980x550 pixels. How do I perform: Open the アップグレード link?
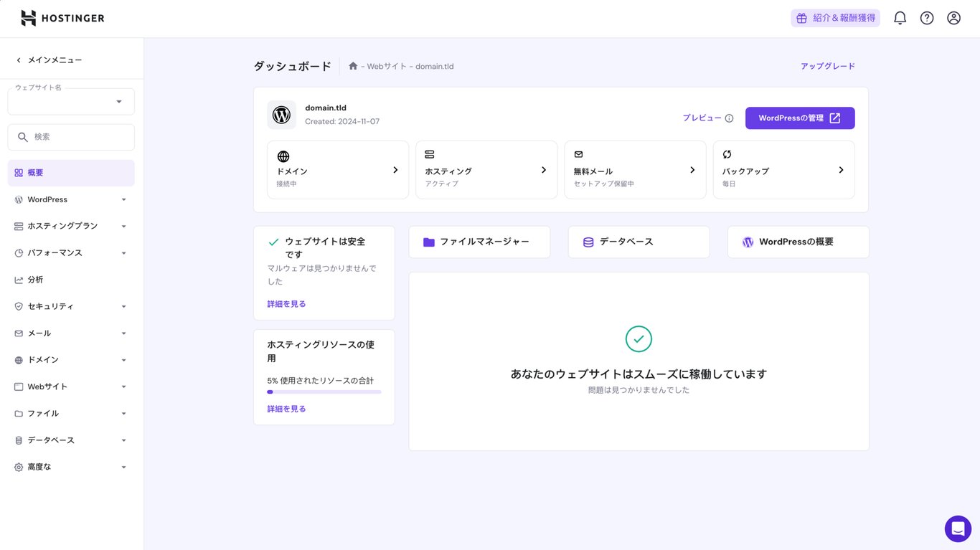coord(828,65)
